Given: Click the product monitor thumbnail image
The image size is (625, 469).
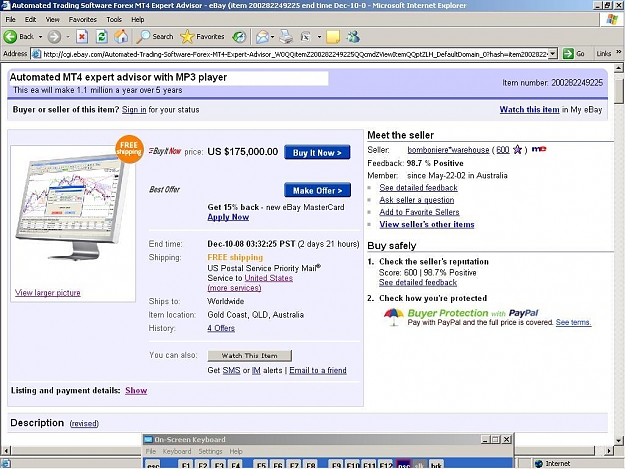Looking at the screenshot, I should 72,207.
